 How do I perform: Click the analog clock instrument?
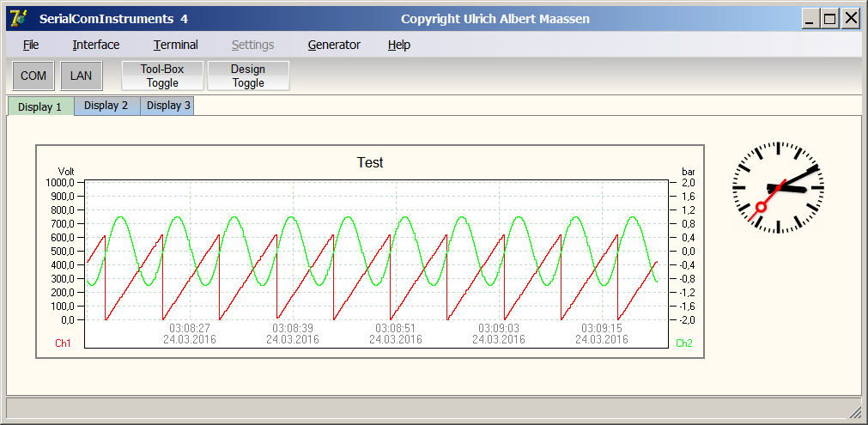(779, 187)
